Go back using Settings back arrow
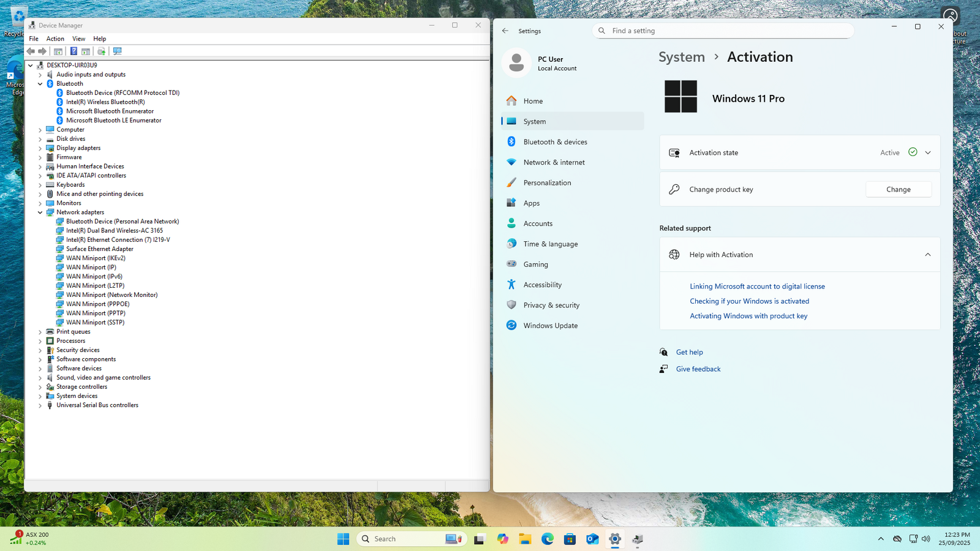This screenshot has width=980, height=551. click(505, 31)
